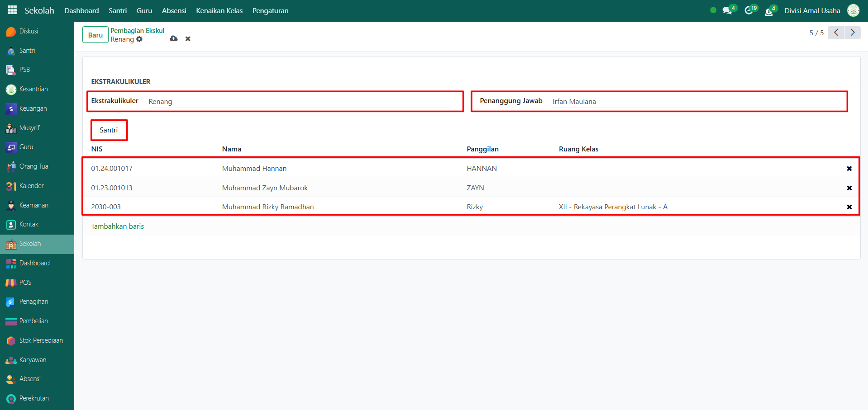The width and height of the screenshot is (868, 410).
Task: Select the Santri tab
Action: coord(109,130)
